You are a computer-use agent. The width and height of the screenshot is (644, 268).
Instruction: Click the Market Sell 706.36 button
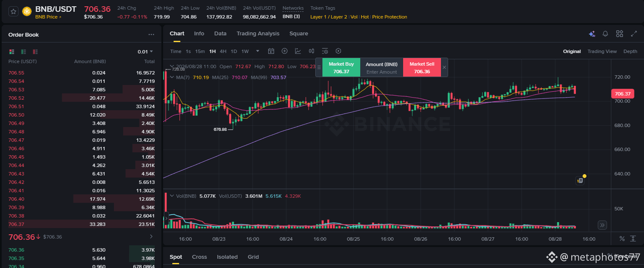coord(422,67)
